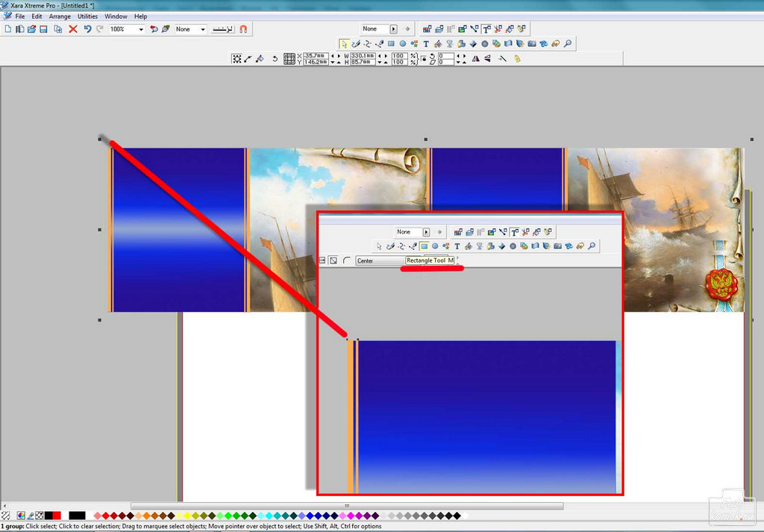Toggle Show bounds handles button
Image resolution: width=764 pixels, height=532 pixels.
237,59
